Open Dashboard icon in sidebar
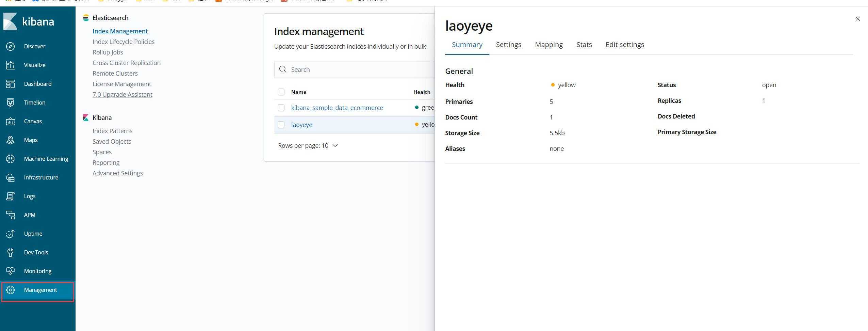Screen dimensions: 868x331 tap(11, 84)
